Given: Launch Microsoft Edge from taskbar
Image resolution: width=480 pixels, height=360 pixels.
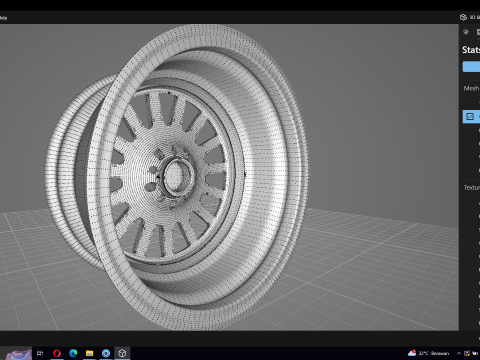Looking at the screenshot, I should coord(73,353).
